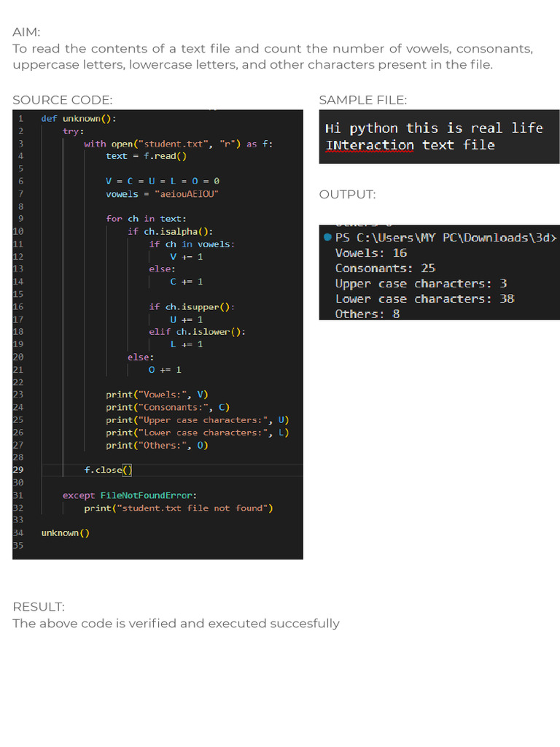Screen dimensions: 560x747
Task: Click the 'SOURCE CODE:' heading
Action: (x=63, y=100)
